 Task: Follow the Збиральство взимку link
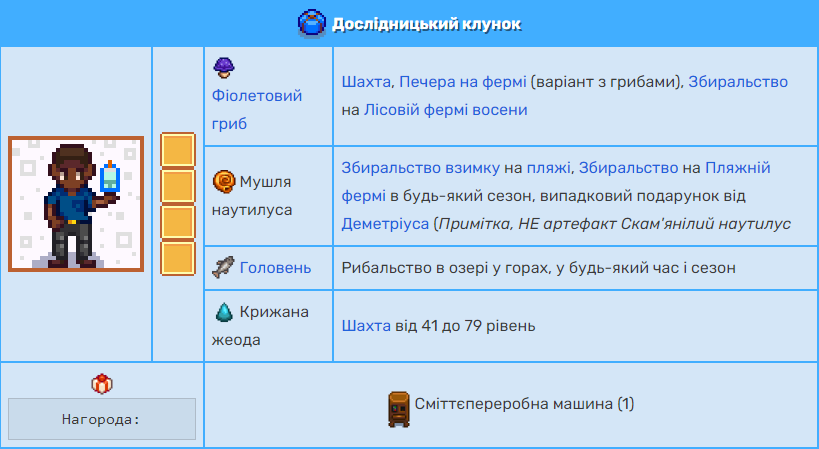pyautogui.click(x=420, y=168)
